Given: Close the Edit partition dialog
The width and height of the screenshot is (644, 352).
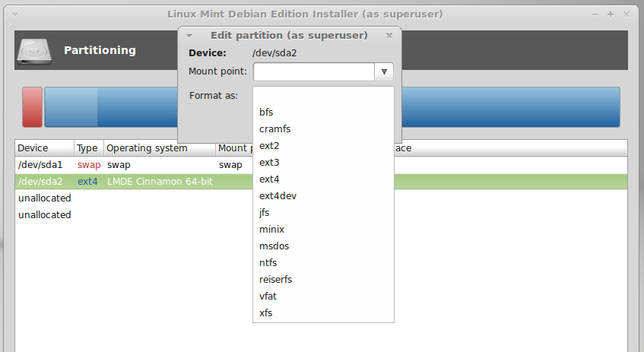Looking at the screenshot, I should [389, 36].
